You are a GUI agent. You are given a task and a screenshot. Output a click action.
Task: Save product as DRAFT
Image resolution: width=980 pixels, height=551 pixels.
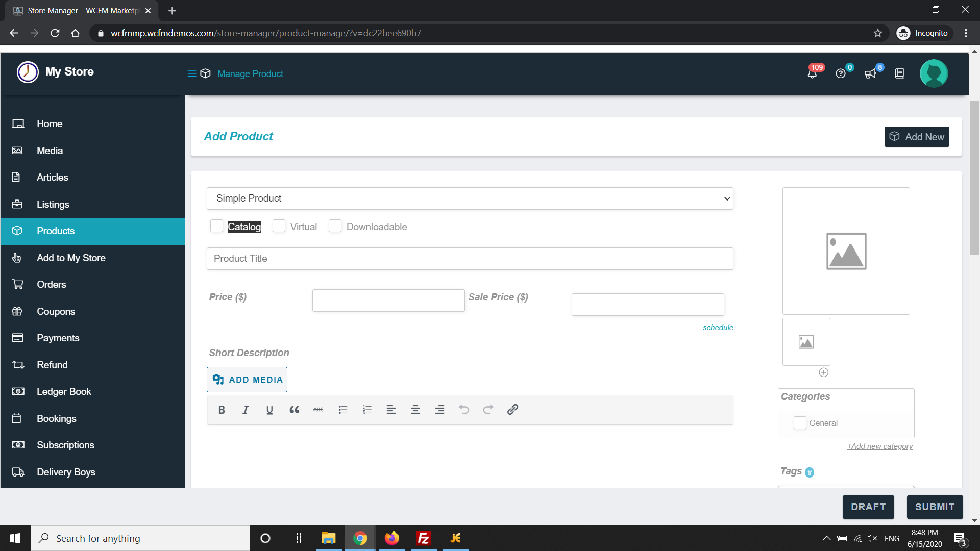click(x=868, y=507)
